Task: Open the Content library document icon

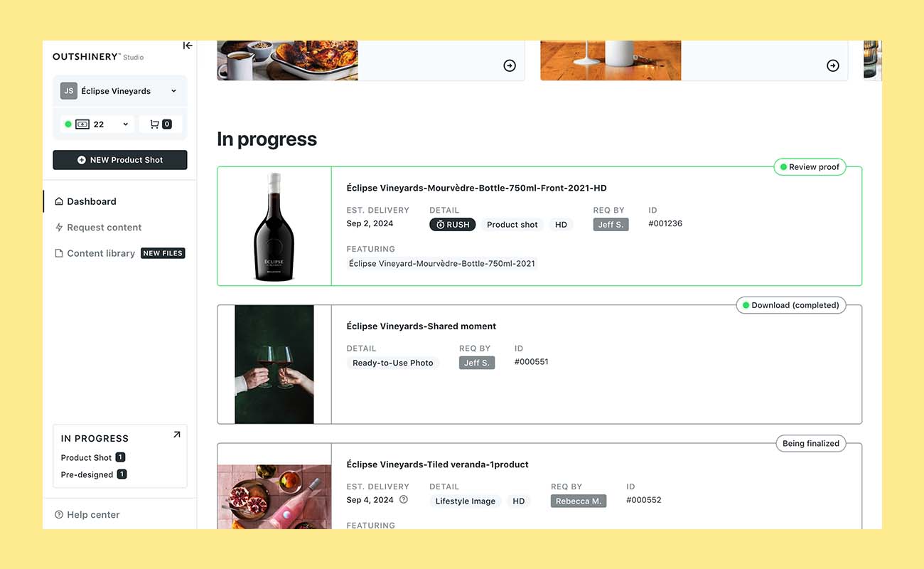Action: point(61,252)
